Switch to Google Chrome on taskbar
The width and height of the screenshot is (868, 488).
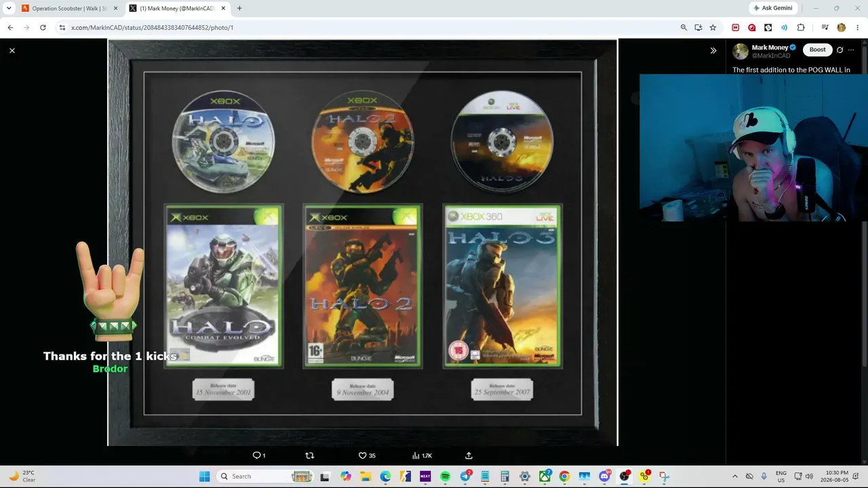[564, 476]
